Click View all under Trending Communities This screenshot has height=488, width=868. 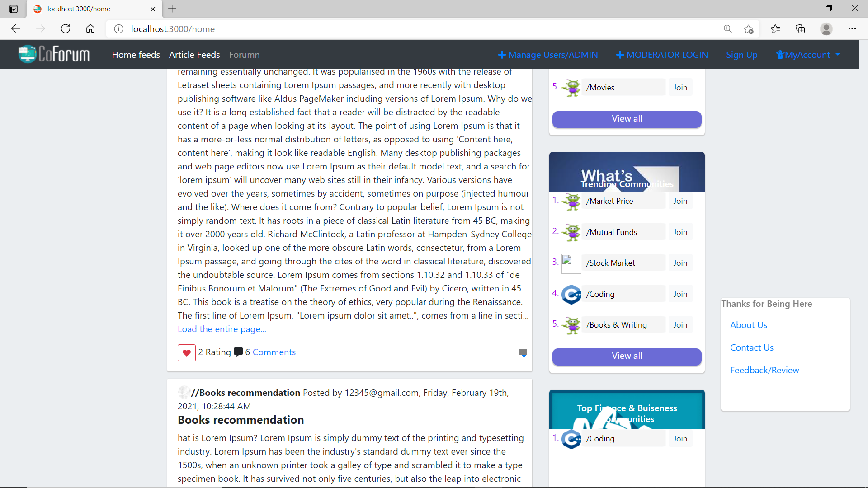tap(627, 357)
